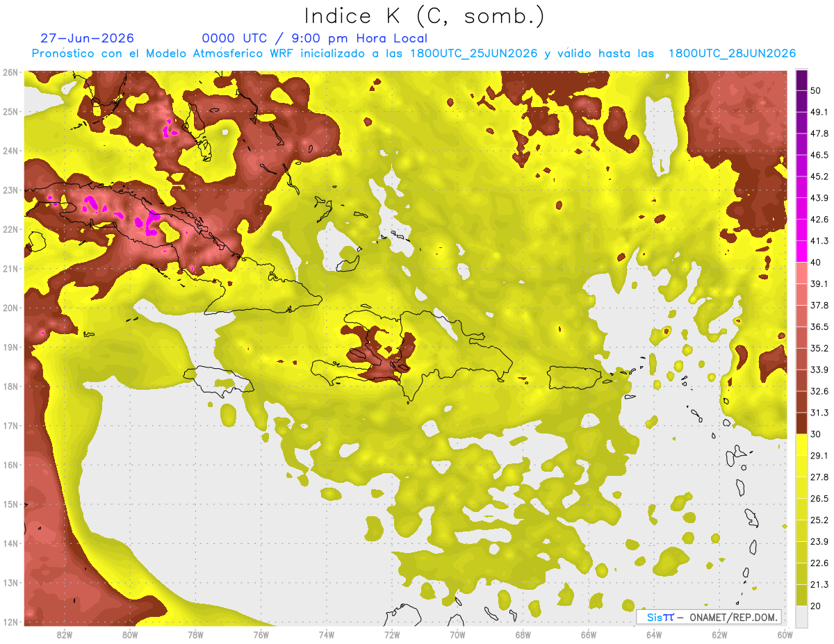Screen dimensions: 834x644
Task: Click the latitude axis label "26N"
Action: pos(10,72)
